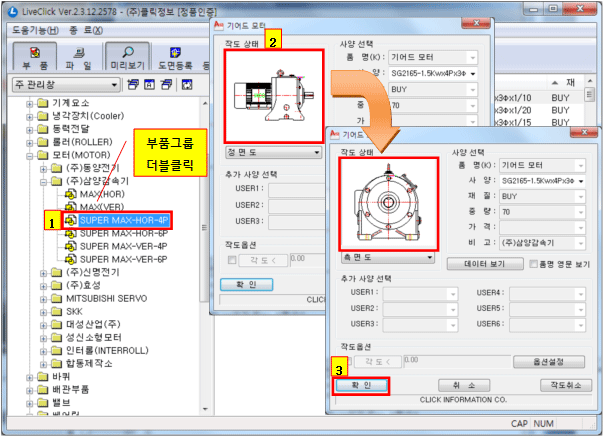Open the 도움기능(H) menu
This screenshot has width=603, height=436.
(35, 30)
